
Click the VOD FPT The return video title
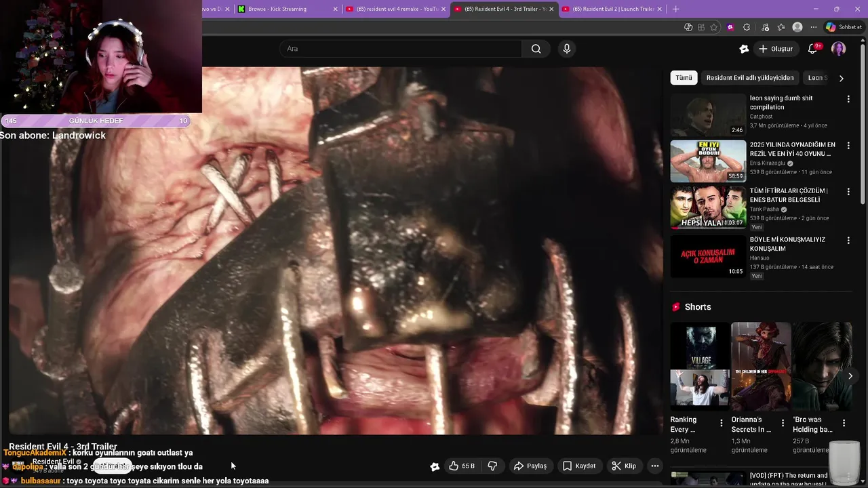tap(789, 480)
